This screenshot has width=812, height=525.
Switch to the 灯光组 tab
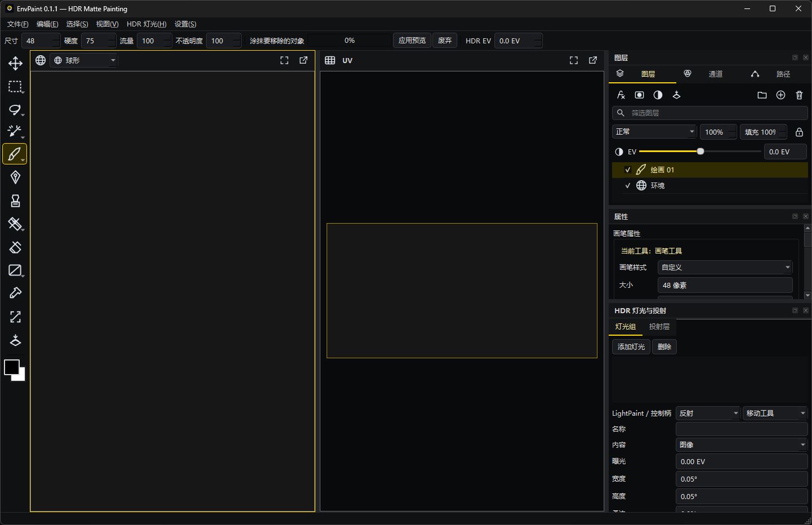(x=626, y=327)
